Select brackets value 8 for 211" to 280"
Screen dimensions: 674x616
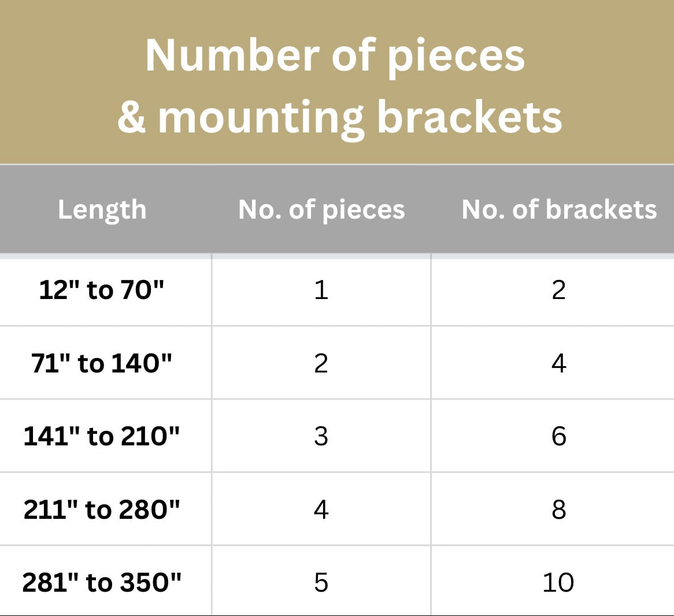click(558, 510)
